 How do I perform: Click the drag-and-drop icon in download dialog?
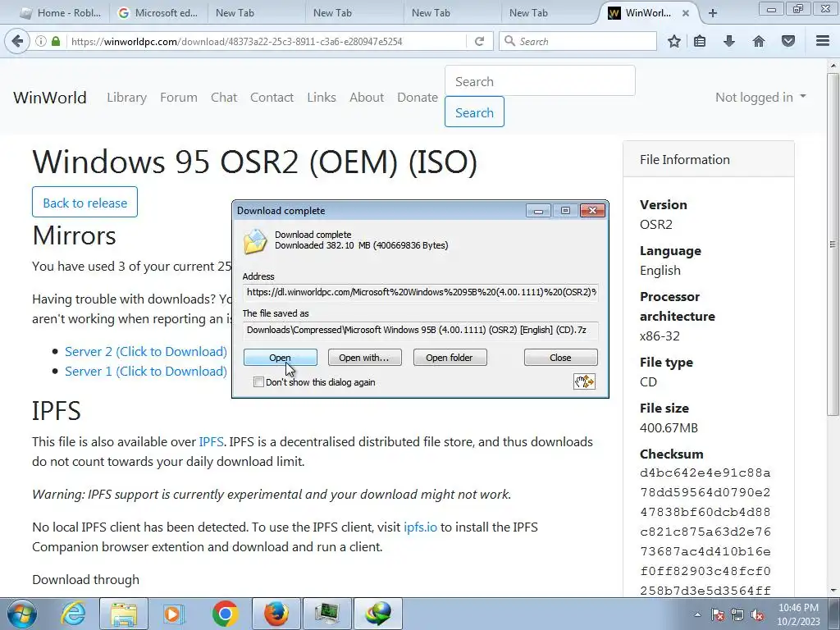pos(584,381)
